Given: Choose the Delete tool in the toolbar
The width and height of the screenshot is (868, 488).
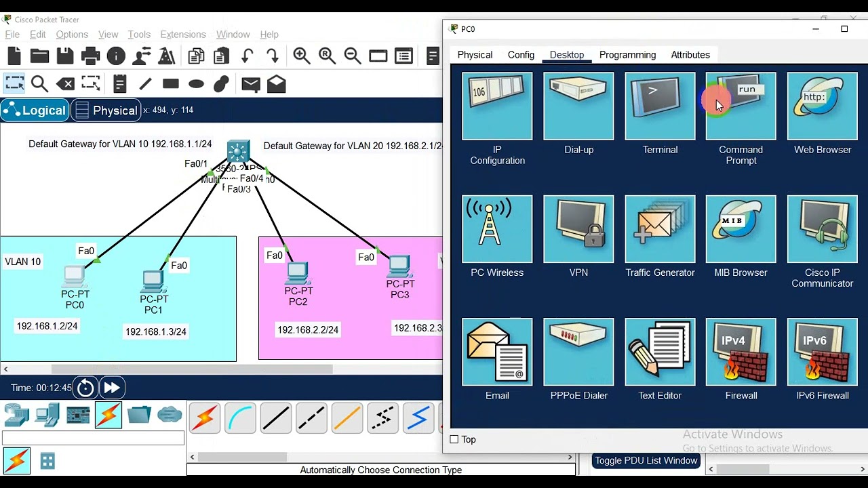Looking at the screenshot, I should [65, 84].
